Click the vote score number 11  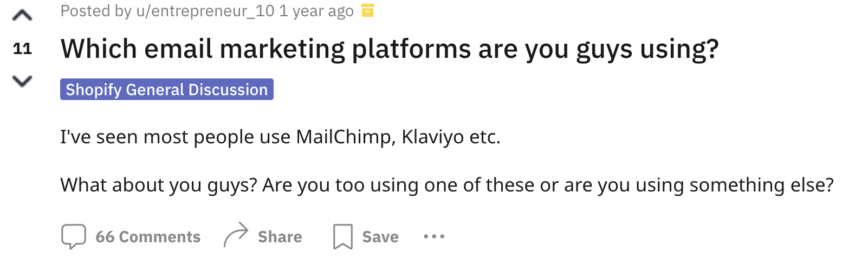pos(22,49)
